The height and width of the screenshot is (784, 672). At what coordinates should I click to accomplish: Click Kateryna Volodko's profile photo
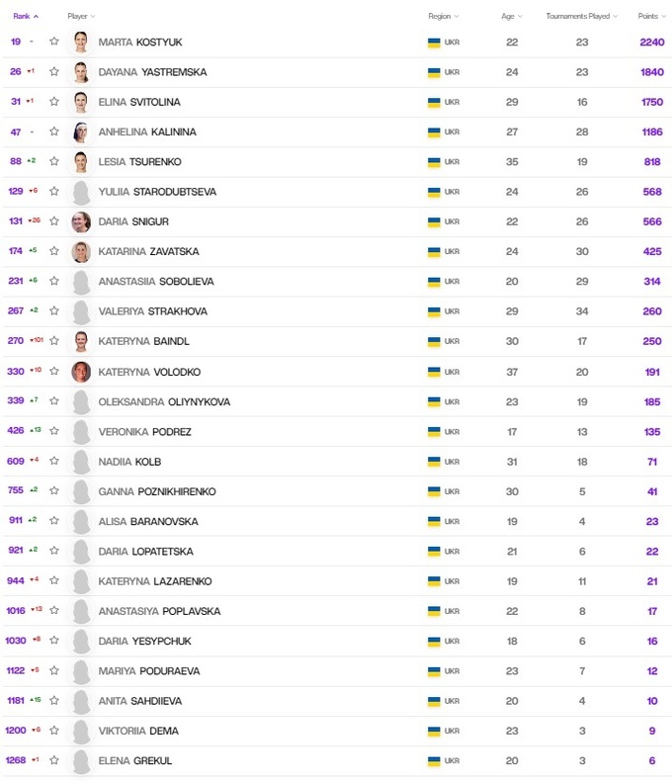(x=81, y=372)
